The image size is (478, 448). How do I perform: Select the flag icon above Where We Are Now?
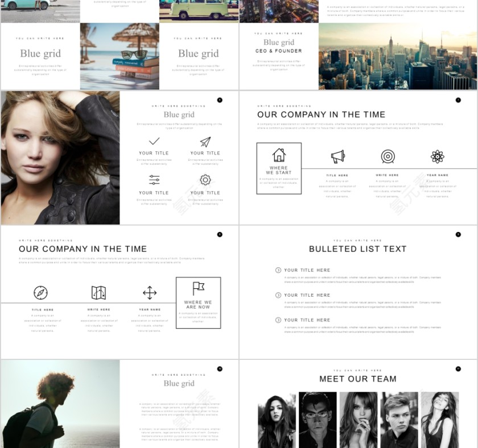(x=198, y=289)
